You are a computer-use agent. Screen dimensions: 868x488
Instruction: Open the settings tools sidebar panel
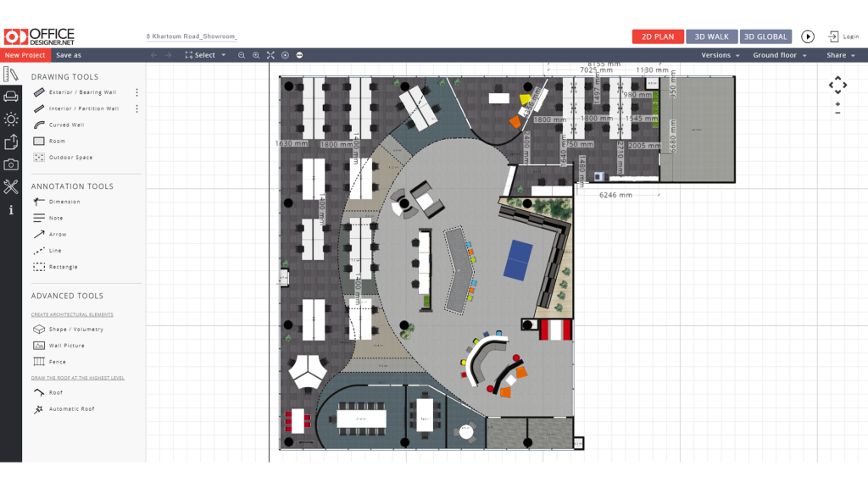click(10, 187)
